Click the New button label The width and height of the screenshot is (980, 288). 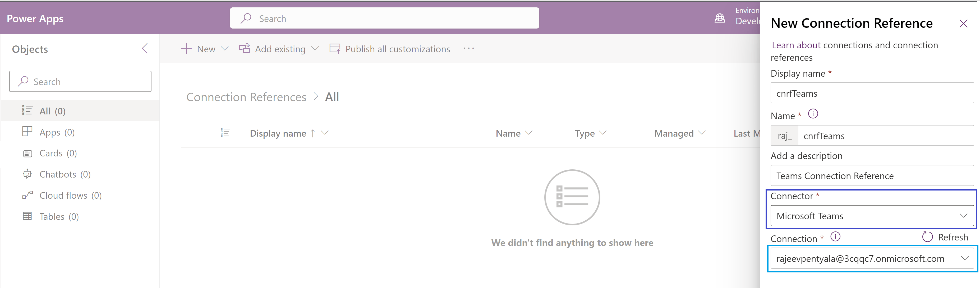point(206,49)
